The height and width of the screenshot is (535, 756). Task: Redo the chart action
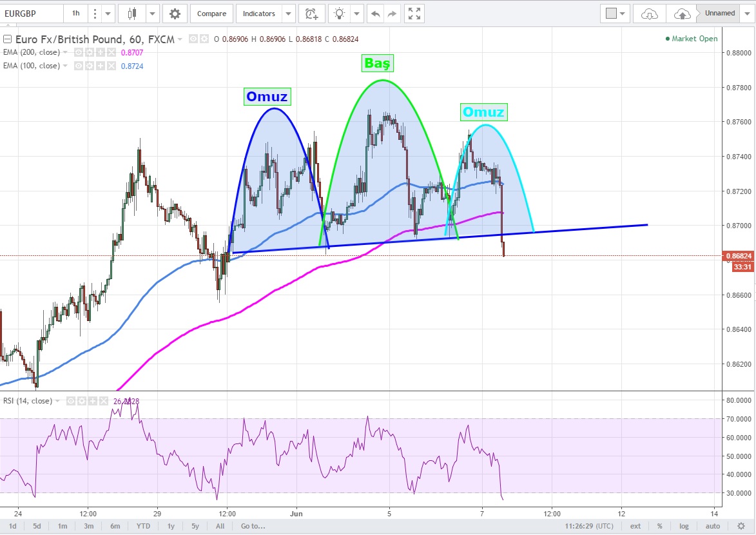point(391,14)
